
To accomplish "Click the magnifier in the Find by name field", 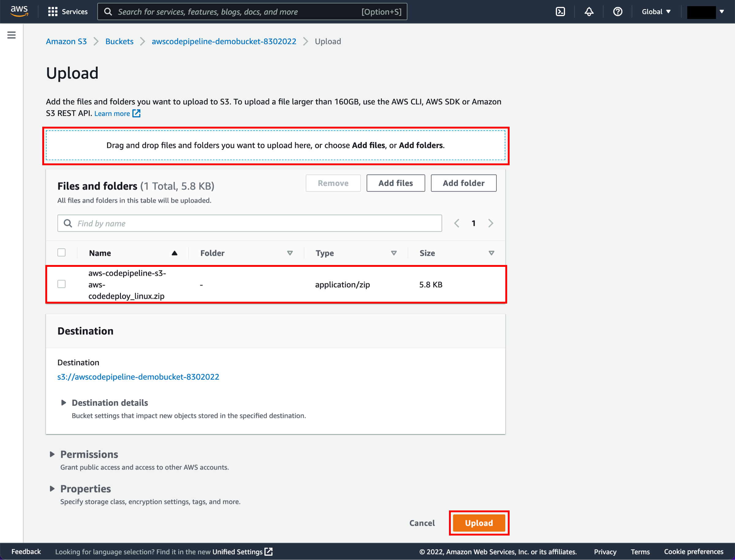I will coord(68,223).
